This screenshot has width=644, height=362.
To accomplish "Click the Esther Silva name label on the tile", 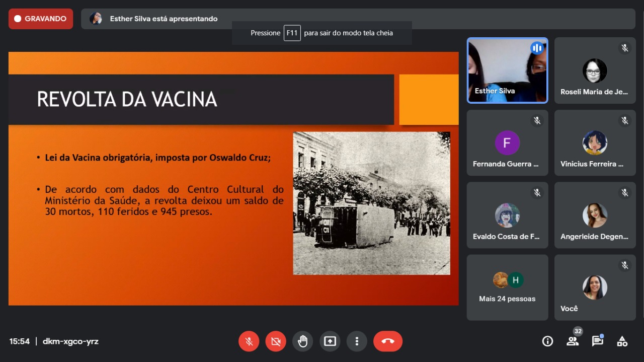I will [495, 91].
